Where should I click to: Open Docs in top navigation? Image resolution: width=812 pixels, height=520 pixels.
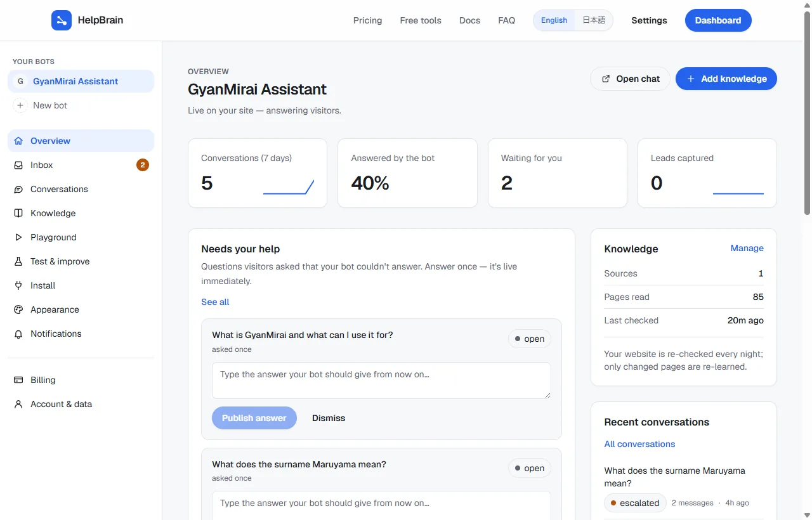[470, 20]
